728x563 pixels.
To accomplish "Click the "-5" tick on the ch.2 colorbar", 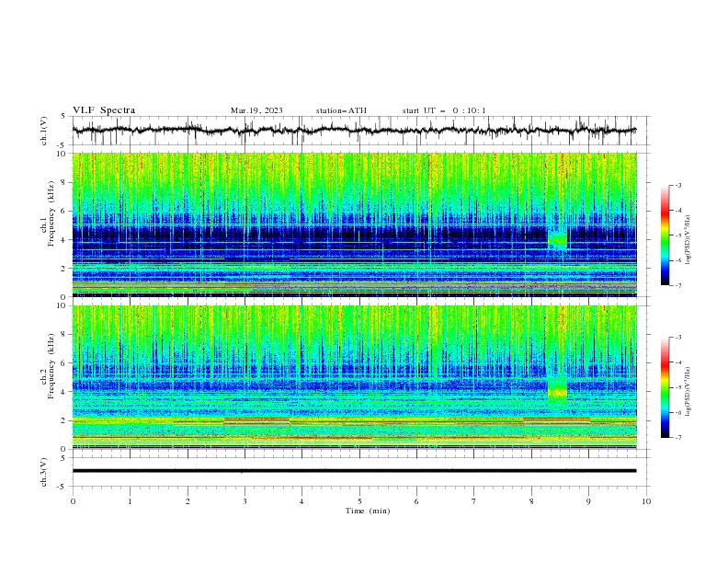I will 677,387.
